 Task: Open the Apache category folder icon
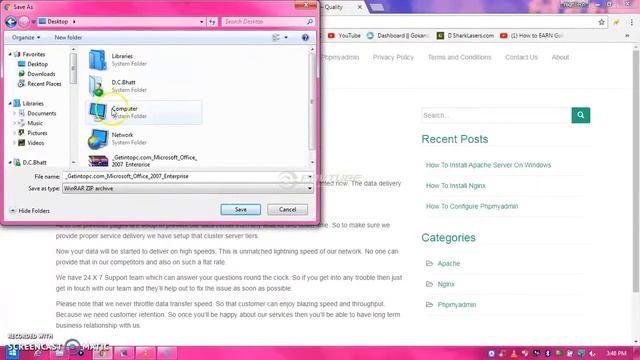(429, 264)
